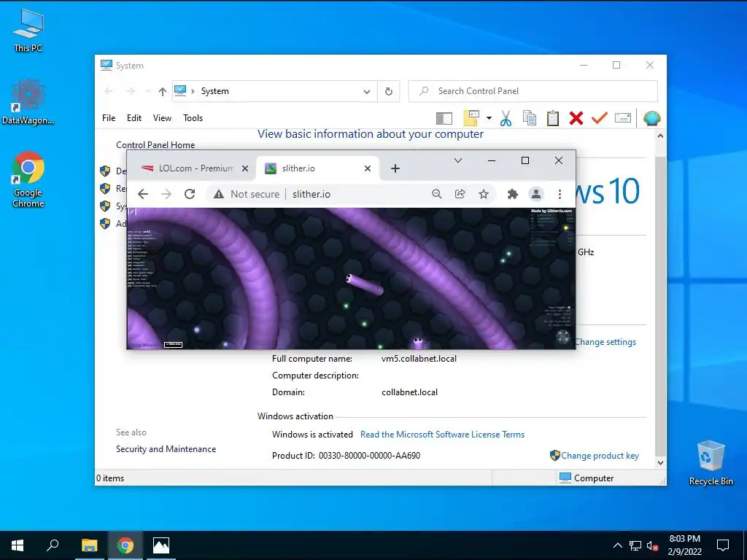Viewport: 747px width, 560px height.
Task: Click the taskbar search magnifier
Action: pyautogui.click(x=53, y=545)
